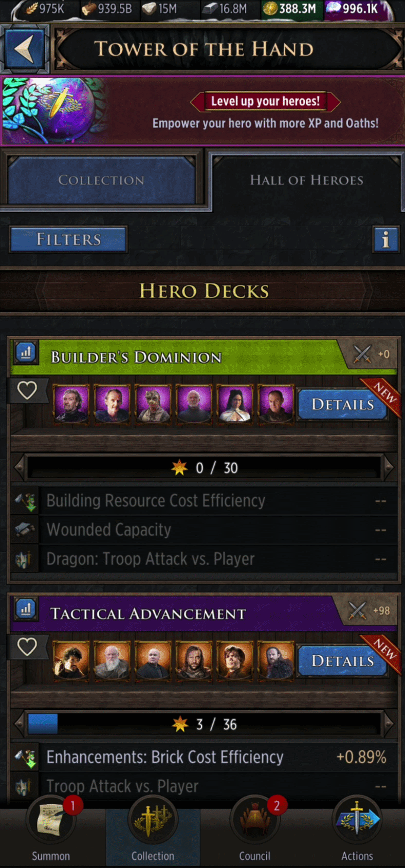Open Tactical Advancement stats chart icon

(25, 609)
